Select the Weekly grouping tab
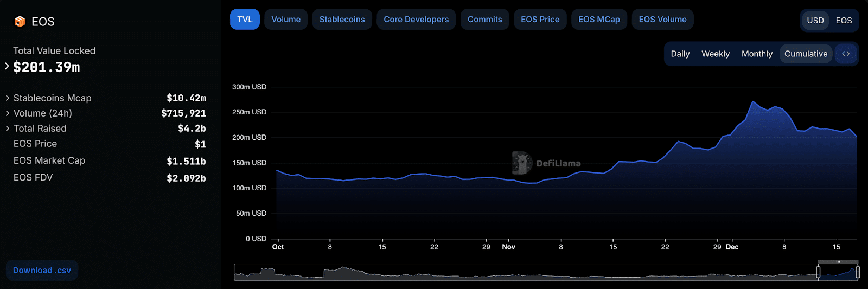This screenshot has width=868, height=289. pyautogui.click(x=716, y=54)
